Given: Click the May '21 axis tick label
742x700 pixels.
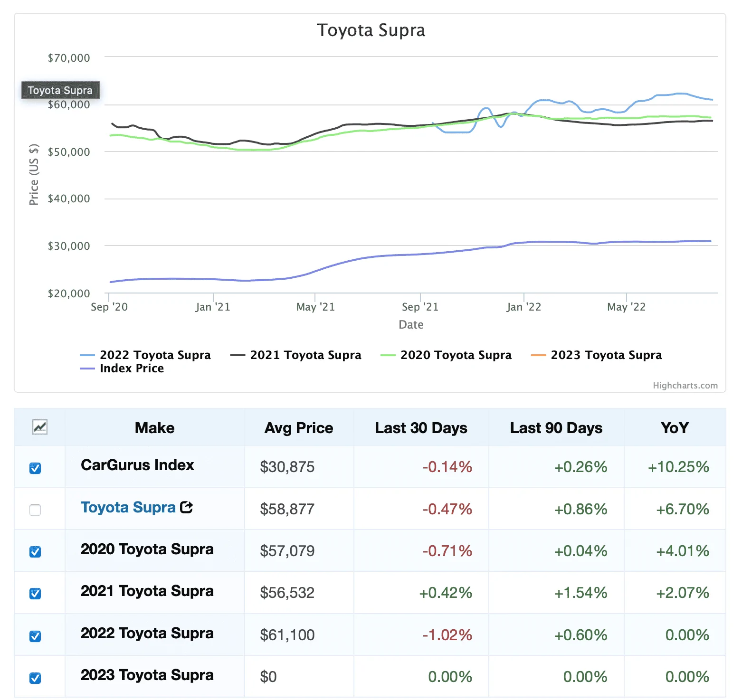Looking at the screenshot, I should point(315,307).
